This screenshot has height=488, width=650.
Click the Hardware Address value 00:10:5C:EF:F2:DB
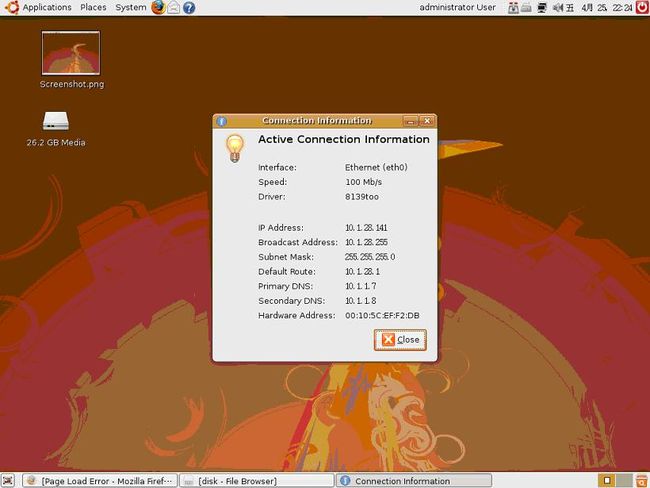(382, 316)
